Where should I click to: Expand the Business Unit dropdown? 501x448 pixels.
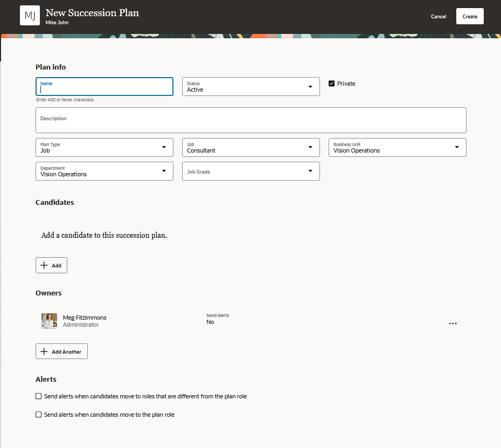[397, 147]
